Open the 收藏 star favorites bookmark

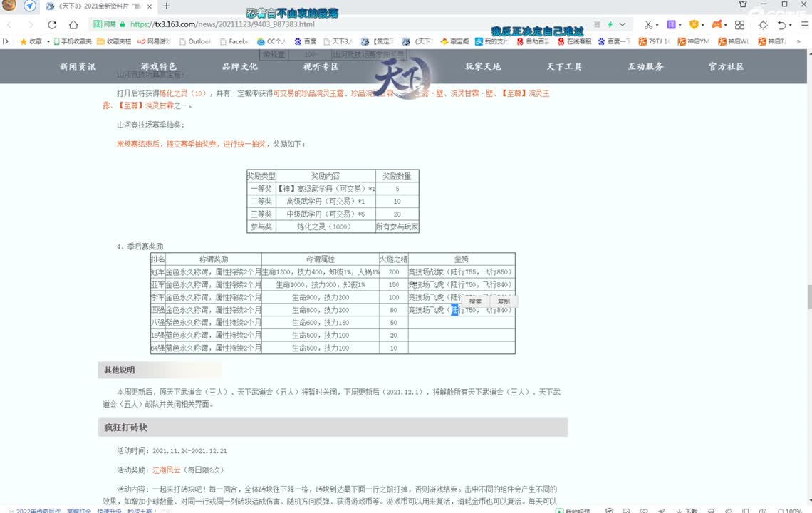[x=31, y=41]
